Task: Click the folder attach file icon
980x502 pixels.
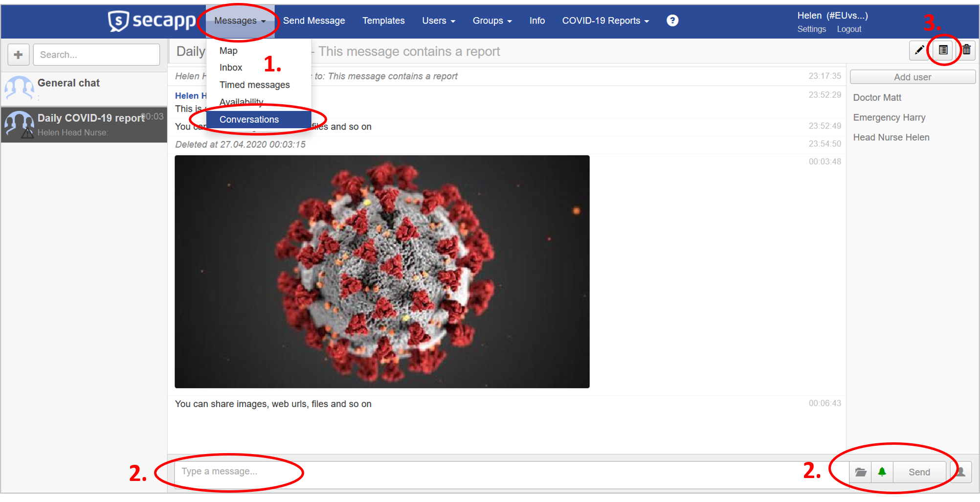Action: coord(861,472)
